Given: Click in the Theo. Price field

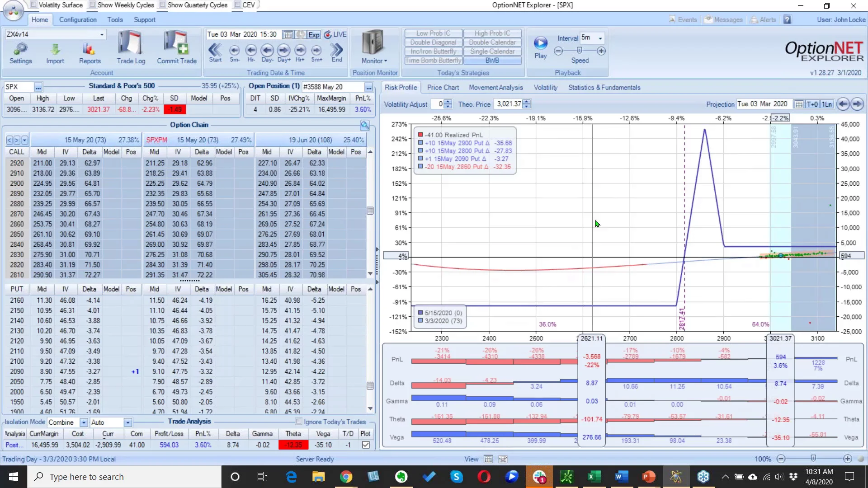Looking at the screenshot, I should (x=508, y=104).
